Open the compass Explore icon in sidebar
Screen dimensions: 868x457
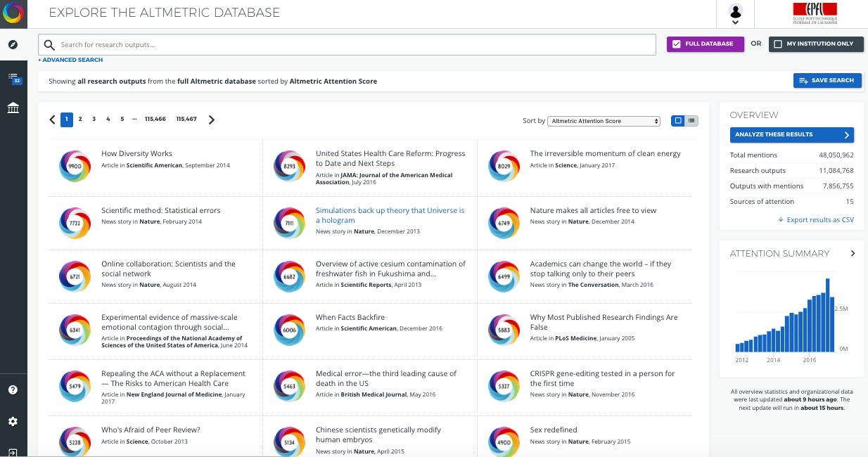[13, 45]
